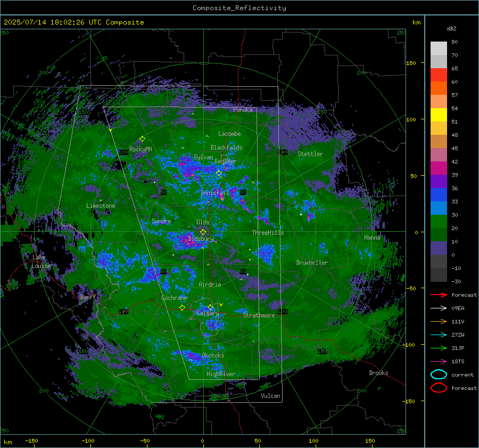Click the orange 111V arrow icon
The image size is (479, 448).
coord(439,321)
